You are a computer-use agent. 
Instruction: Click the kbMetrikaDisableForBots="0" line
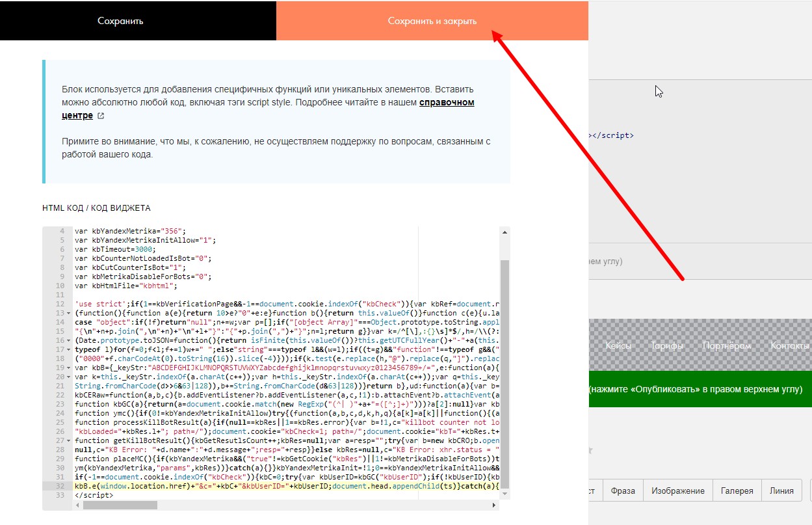[144, 276]
